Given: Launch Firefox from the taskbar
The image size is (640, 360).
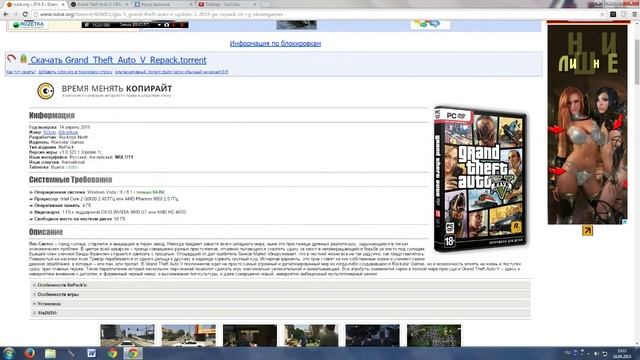Looking at the screenshot, I should click(29, 353).
